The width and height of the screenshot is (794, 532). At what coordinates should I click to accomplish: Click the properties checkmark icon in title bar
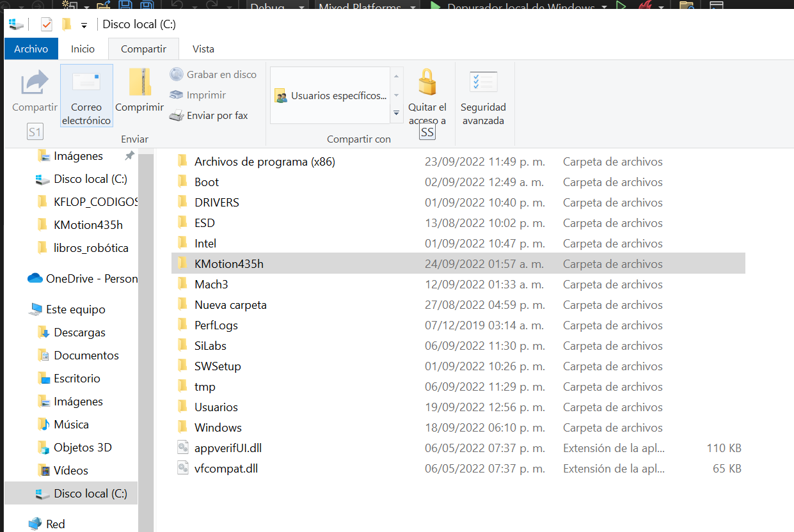click(x=46, y=25)
